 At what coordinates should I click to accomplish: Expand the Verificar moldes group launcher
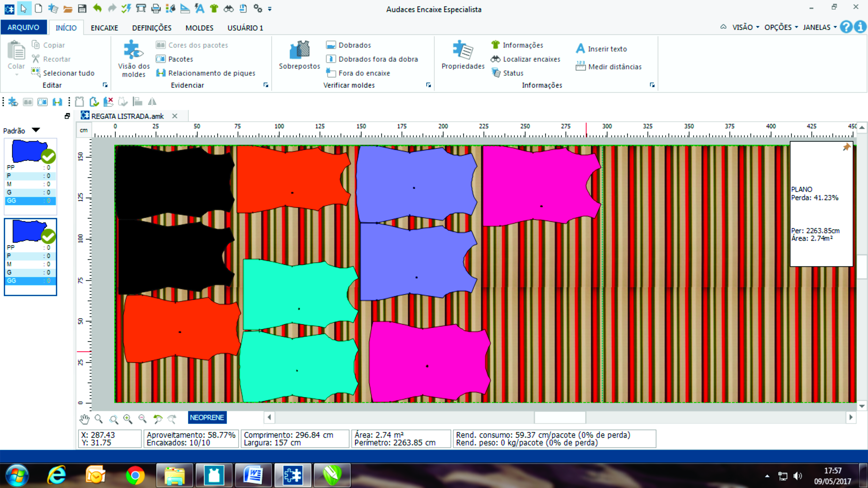point(429,85)
